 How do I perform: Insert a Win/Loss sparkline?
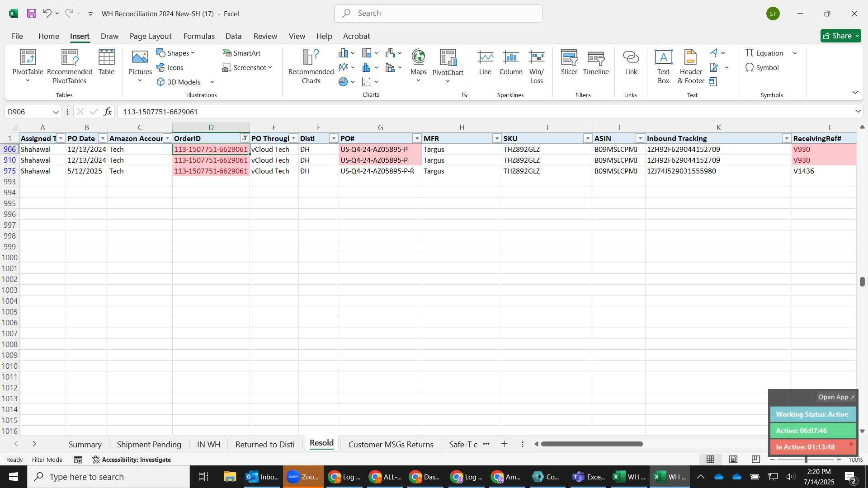[x=537, y=66]
